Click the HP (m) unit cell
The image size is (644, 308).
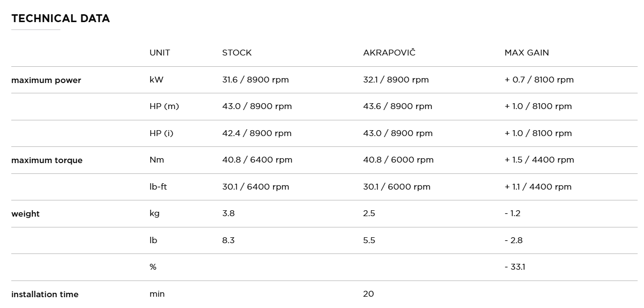[x=164, y=106]
